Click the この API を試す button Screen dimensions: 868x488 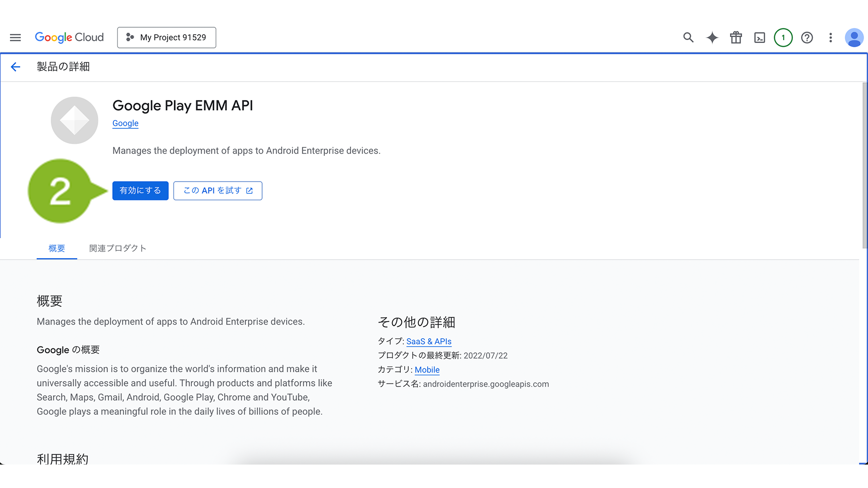tap(218, 191)
